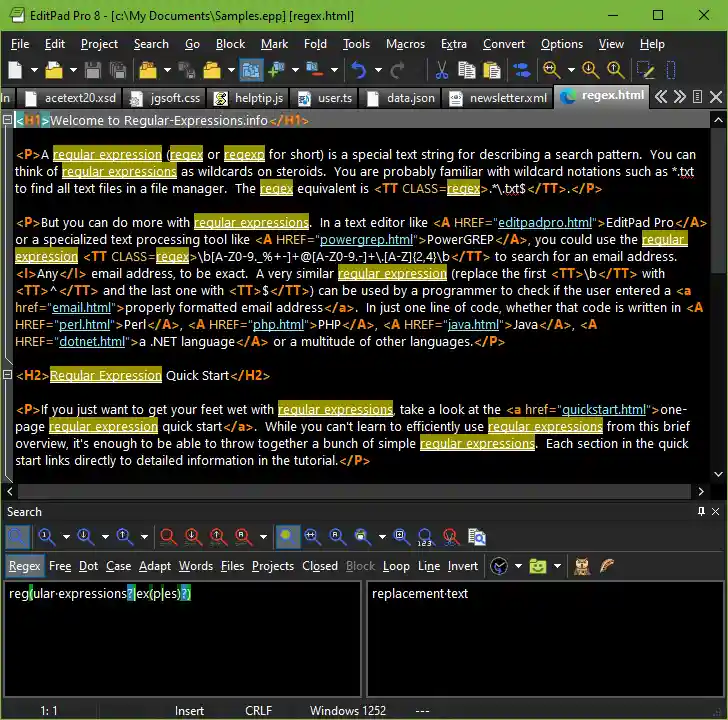Click the File Manager toolbar icon
The image size is (728, 720).
251,70
